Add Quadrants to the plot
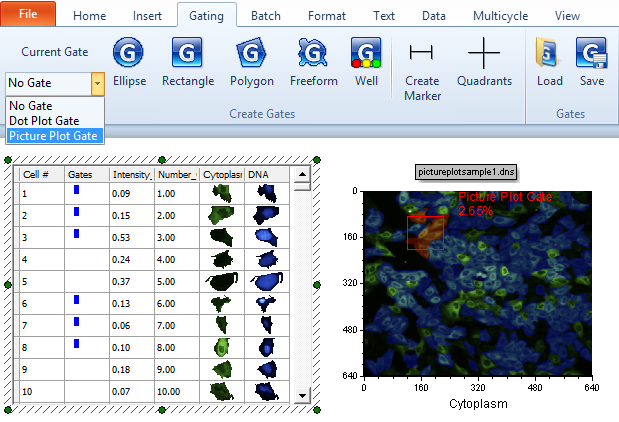 (484, 61)
